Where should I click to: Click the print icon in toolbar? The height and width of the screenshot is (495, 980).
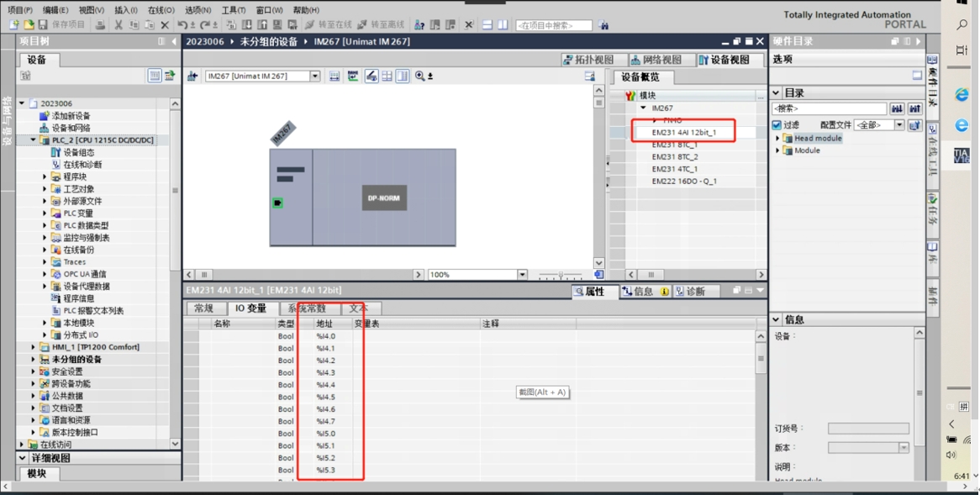coord(100,25)
